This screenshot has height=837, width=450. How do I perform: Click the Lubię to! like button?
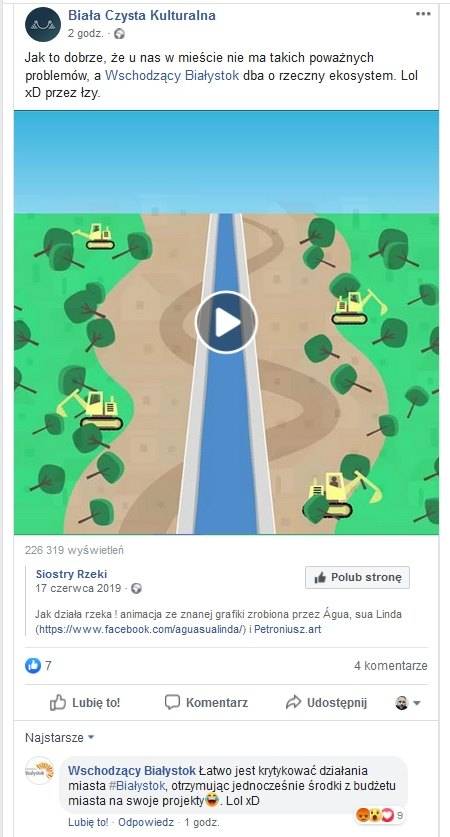click(85, 702)
